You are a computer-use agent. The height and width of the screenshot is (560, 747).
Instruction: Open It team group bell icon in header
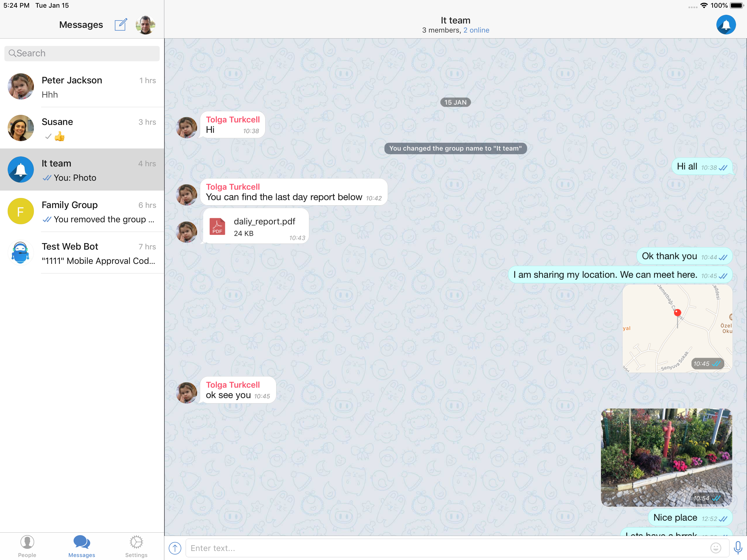point(726,25)
